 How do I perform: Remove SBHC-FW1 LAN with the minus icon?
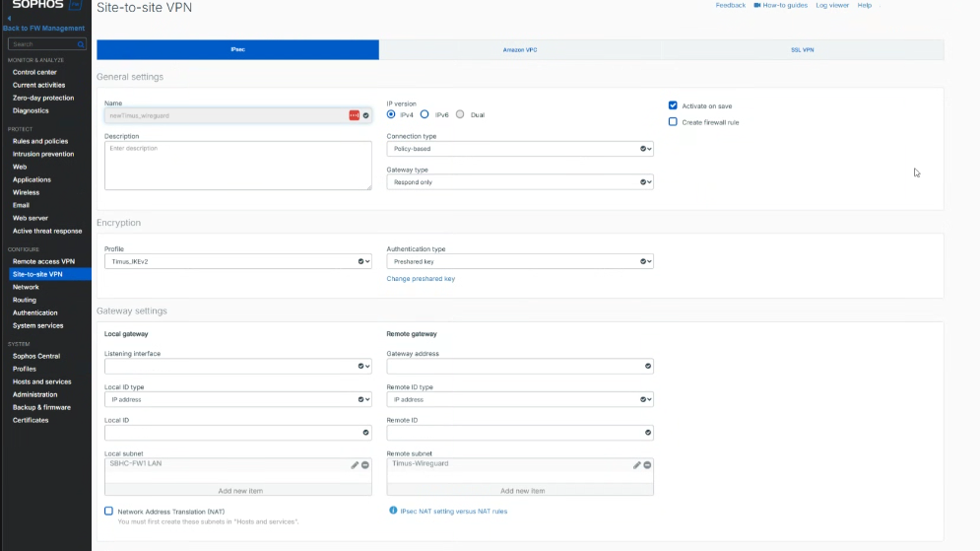coord(365,464)
